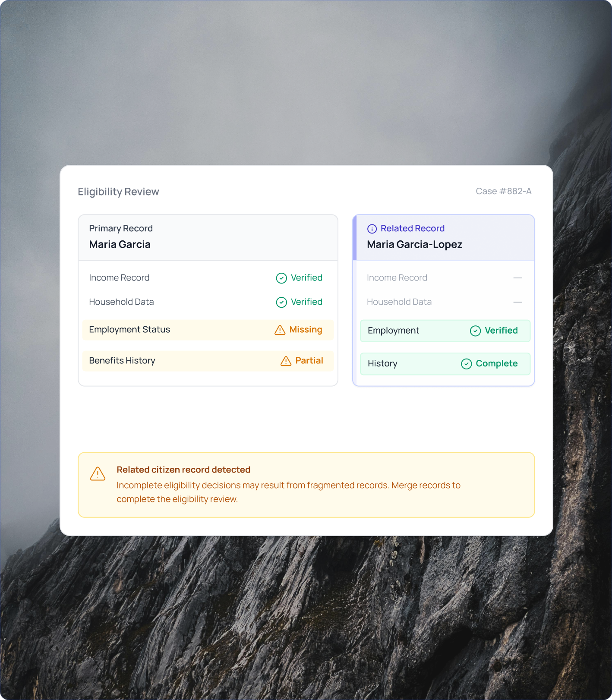Click the Related citizen record detected title

click(x=183, y=470)
